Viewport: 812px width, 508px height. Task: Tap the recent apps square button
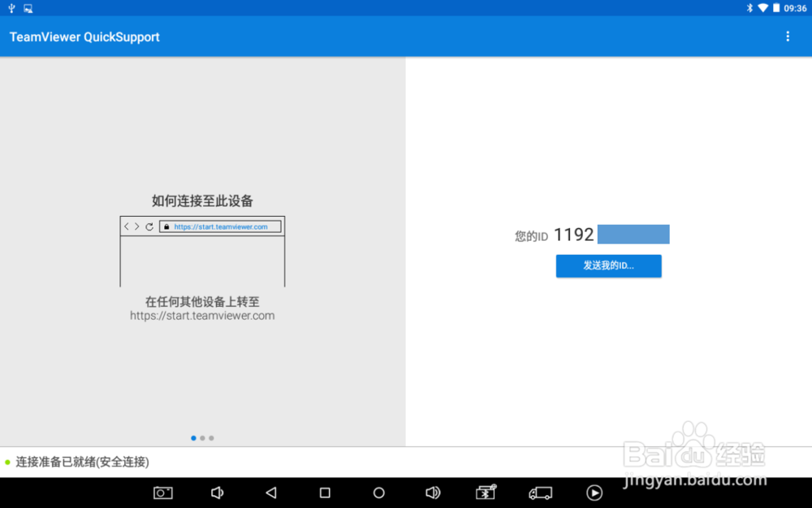(x=325, y=493)
